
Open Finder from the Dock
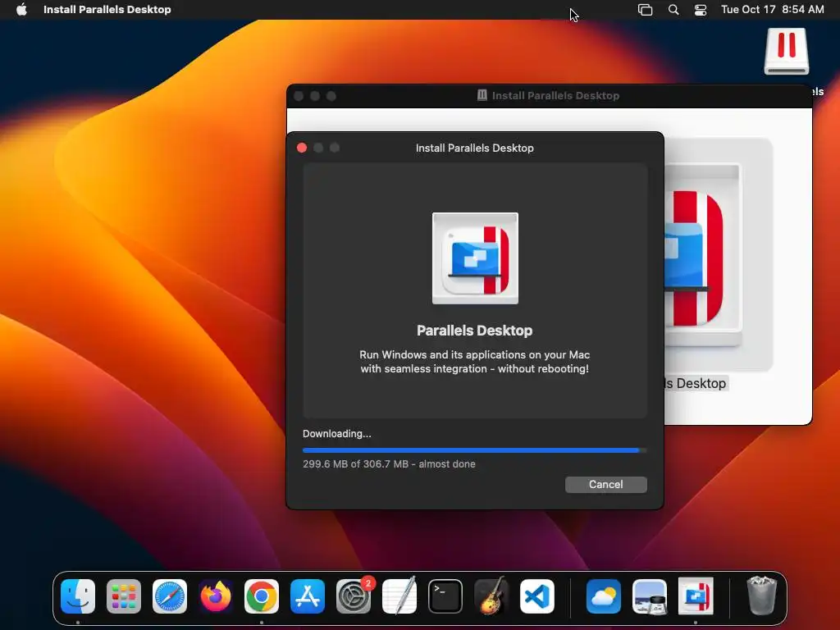pos(78,596)
